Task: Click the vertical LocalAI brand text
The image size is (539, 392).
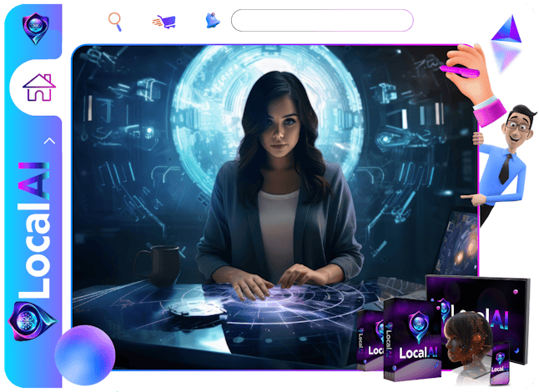Action: pos(35,225)
